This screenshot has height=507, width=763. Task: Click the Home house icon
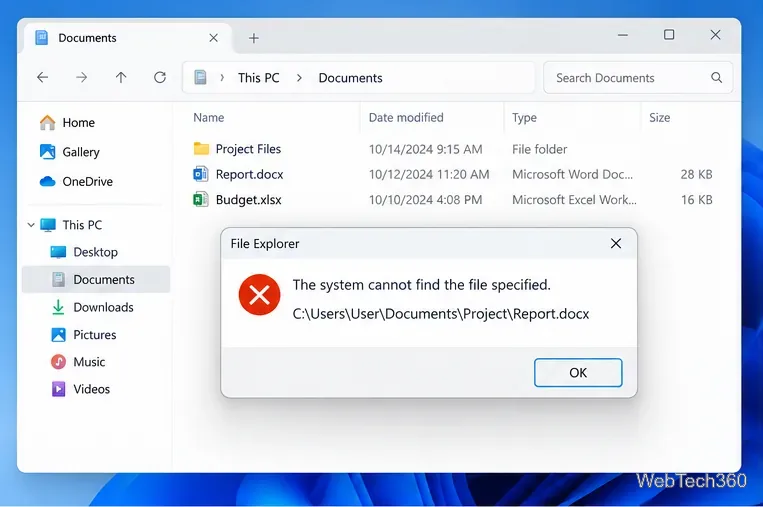[x=47, y=122]
